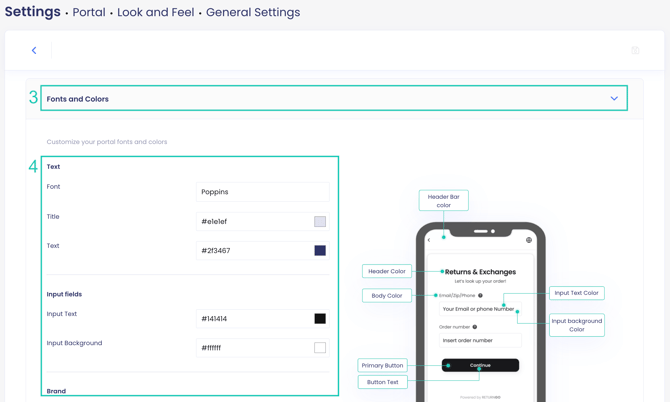This screenshot has width=670, height=402.
Task: Collapse the Fonts and Colors section chevron
Action: click(614, 99)
